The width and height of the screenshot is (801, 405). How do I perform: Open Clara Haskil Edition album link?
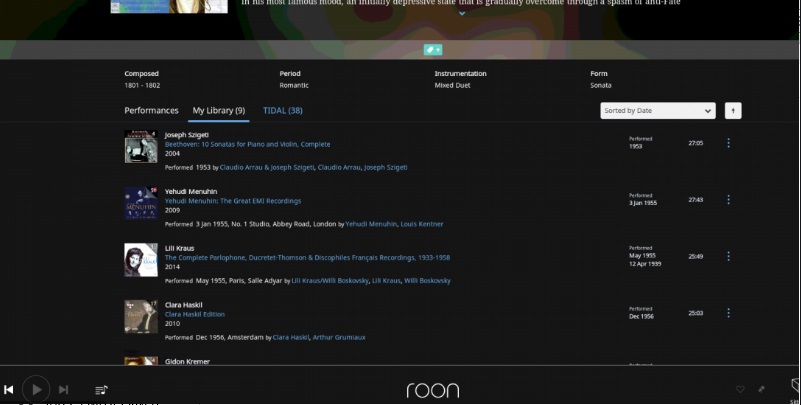pyautogui.click(x=194, y=314)
